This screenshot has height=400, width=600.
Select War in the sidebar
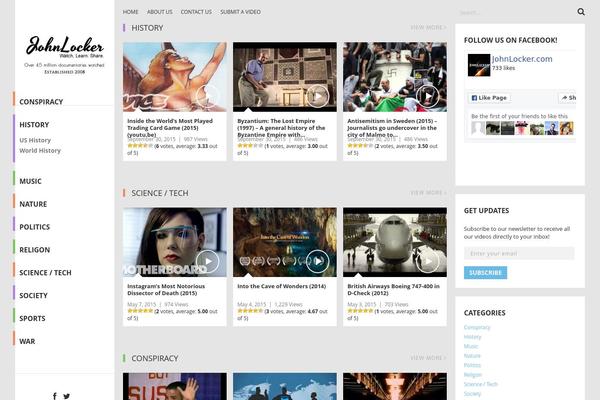27,341
